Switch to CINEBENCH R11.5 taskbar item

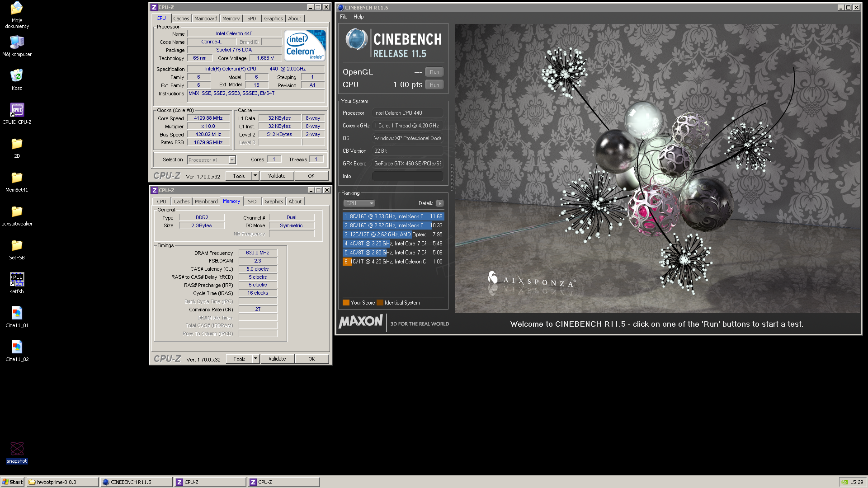click(136, 482)
